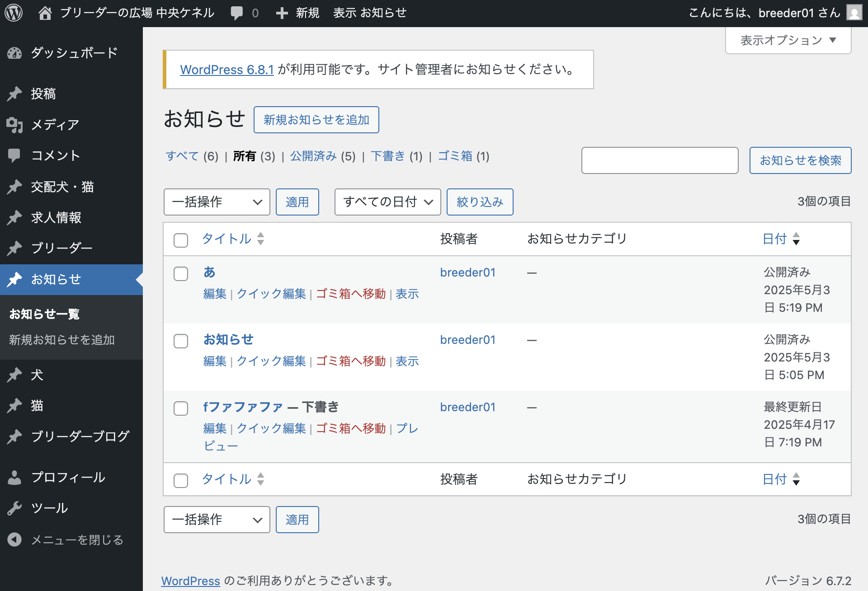The width and height of the screenshot is (868, 591).
Task: Click the お知らせを検索 button
Action: (x=800, y=160)
